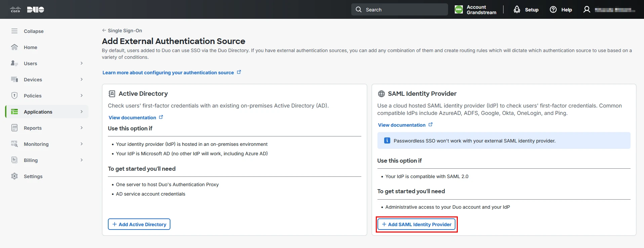Image resolution: width=644 pixels, height=248 pixels.
Task: Click external link icon in SAML card
Action: click(x=431, y=124)
